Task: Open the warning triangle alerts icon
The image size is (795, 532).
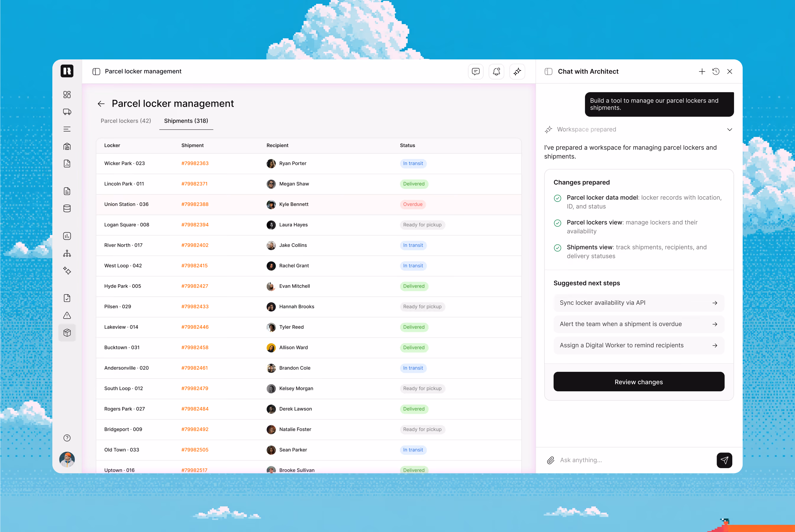Action: (x=67, y=316)
